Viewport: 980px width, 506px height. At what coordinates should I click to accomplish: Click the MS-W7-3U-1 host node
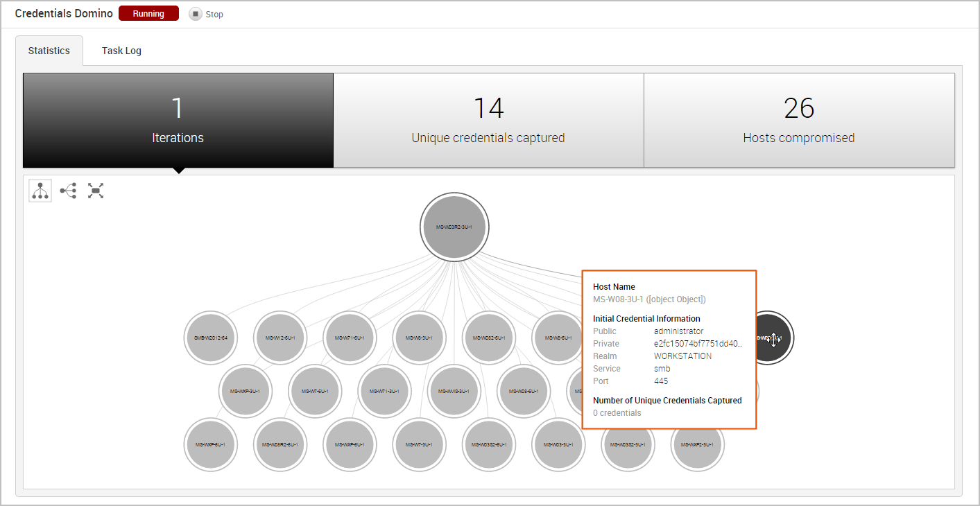tap(419, 444)
